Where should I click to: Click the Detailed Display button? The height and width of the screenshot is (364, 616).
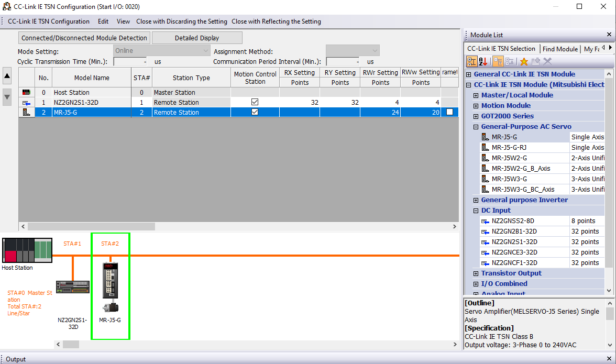click(197, 38)
